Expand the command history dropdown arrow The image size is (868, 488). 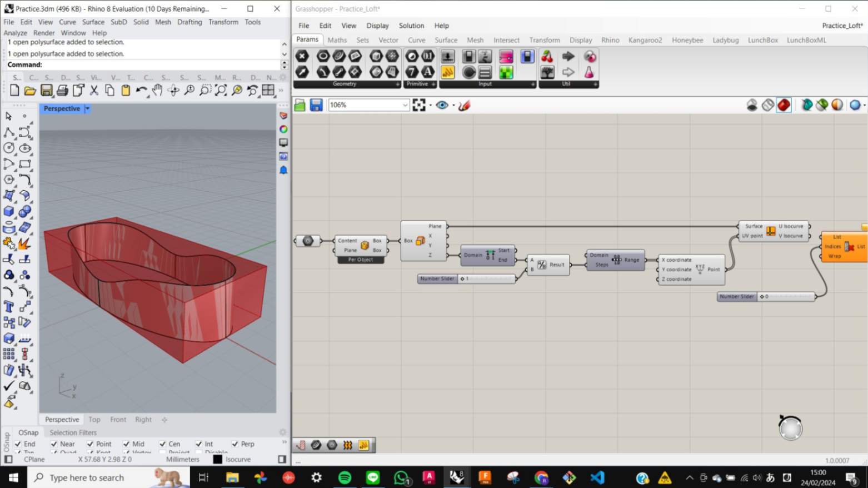click(285, 54)
